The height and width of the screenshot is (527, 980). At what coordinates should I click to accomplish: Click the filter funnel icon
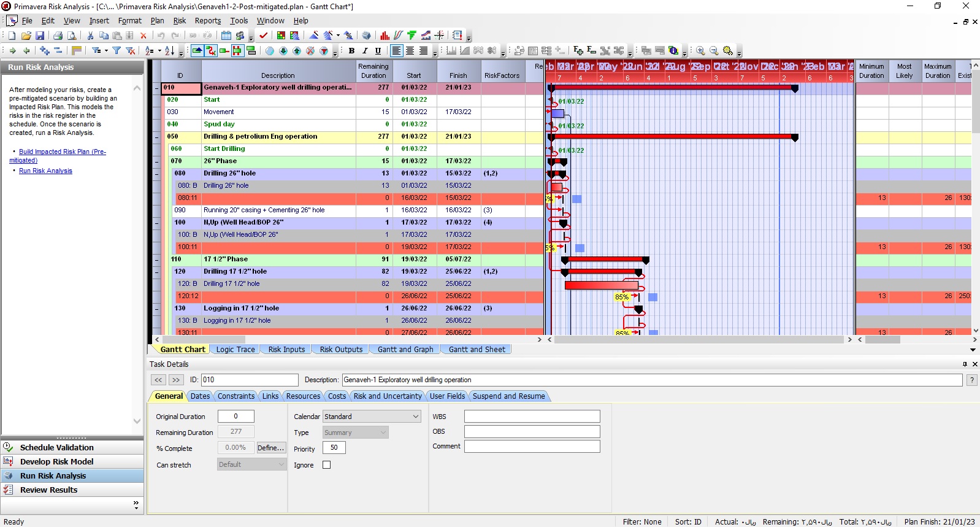coord(117,50)
